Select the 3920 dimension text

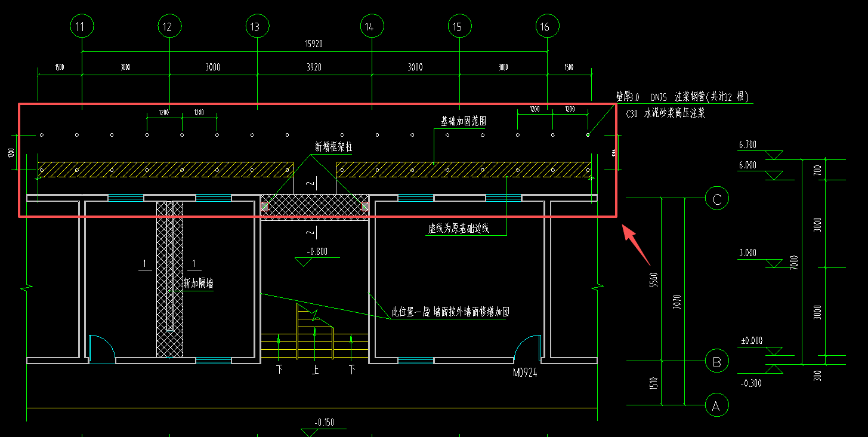(x=314, y=67)
